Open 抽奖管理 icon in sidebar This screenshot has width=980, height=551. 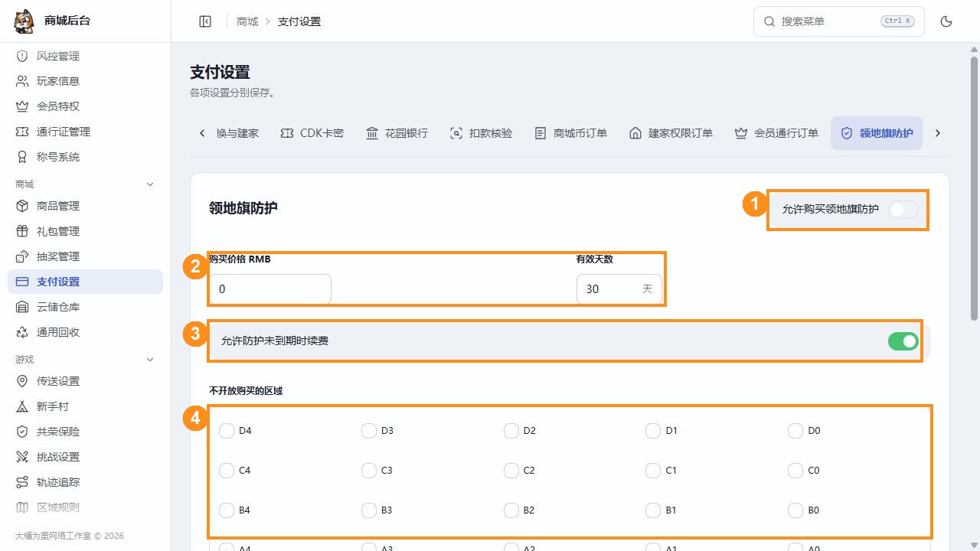(x=22, y=256)
